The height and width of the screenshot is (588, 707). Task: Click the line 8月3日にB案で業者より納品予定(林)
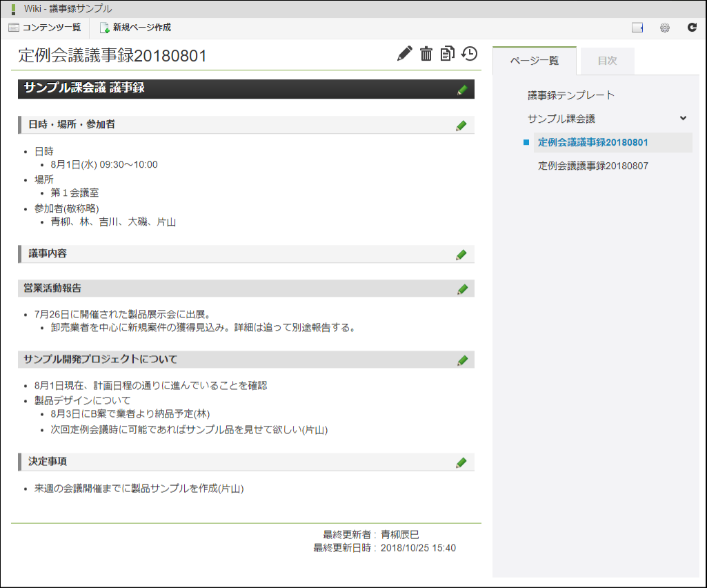tap(130, 414)
